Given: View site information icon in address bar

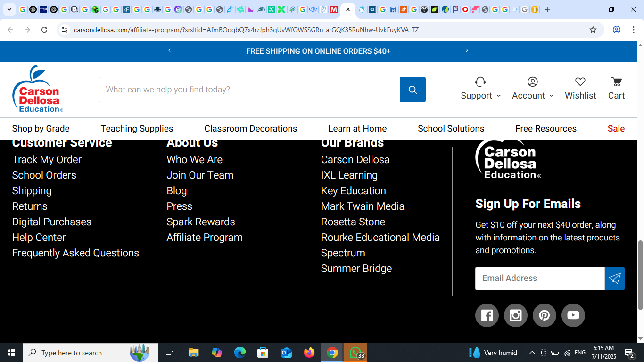Looking at the screenshot, I should (65, 30).
